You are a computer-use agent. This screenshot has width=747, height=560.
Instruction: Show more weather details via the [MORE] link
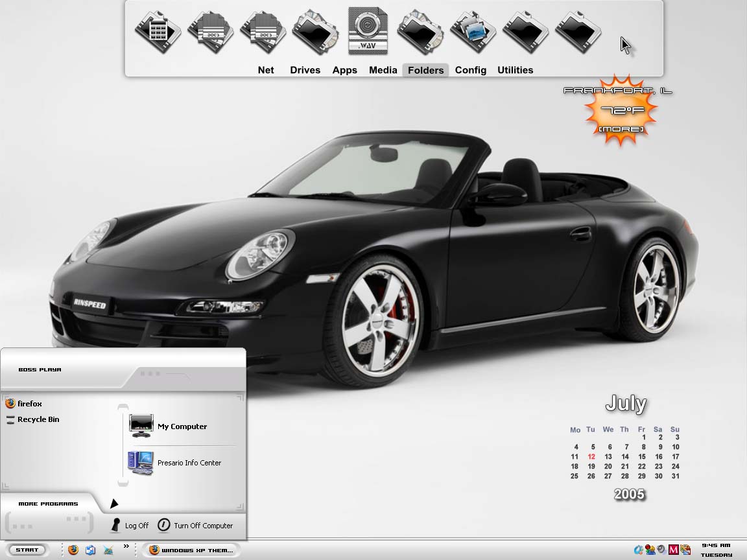[621, 129]
